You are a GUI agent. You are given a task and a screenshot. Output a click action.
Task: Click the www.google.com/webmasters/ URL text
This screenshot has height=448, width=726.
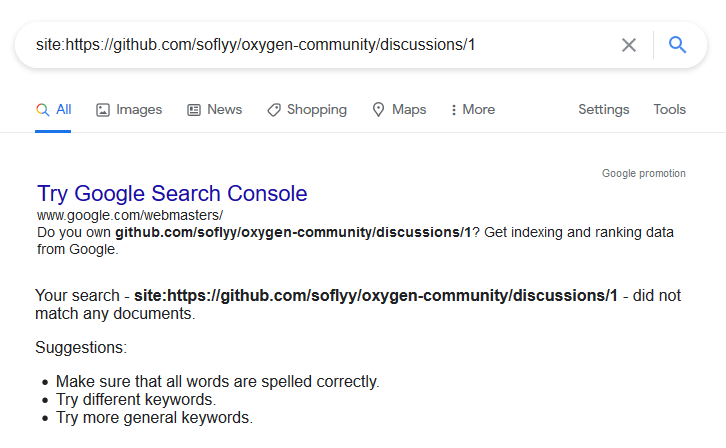click(x=130, y=215)
